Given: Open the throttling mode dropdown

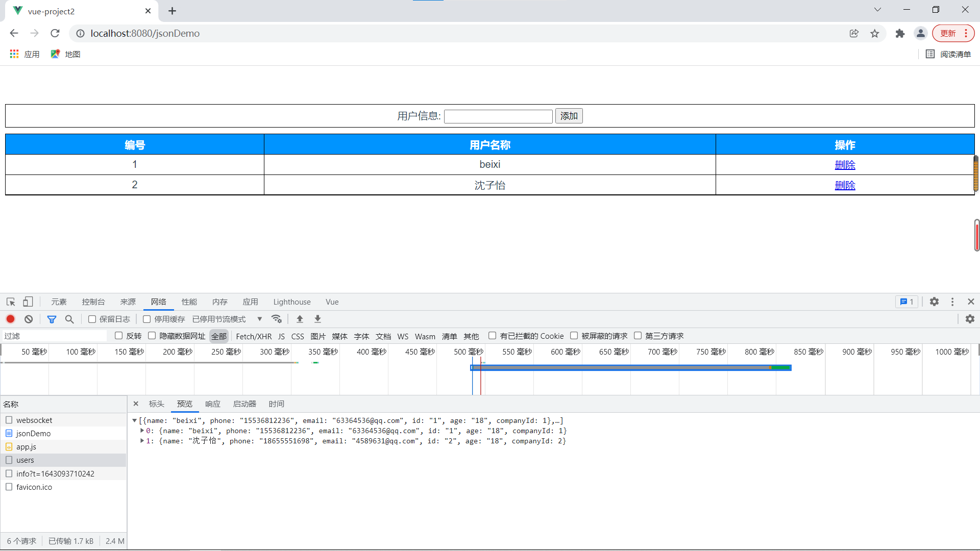Looking at the screenshot, I should tap(227, 319).
